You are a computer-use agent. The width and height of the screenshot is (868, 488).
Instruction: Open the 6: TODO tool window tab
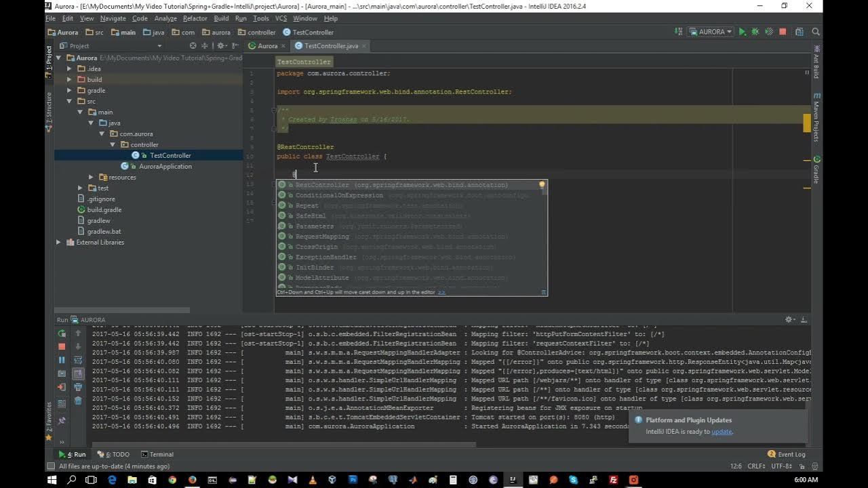click(x=113, y=454)
